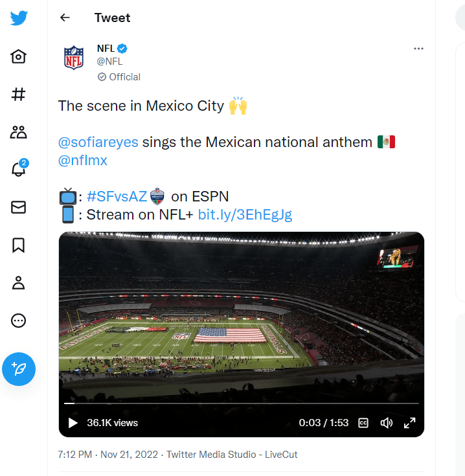
Task: Click the NFL profile avatar
Action: (74, 58)
